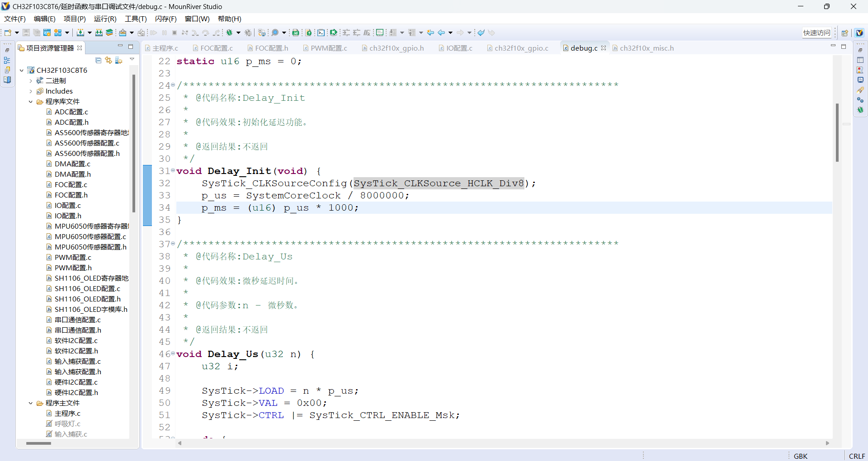Open the New file dropdown arrow
The image size is (868, 461).
[17, 33]
